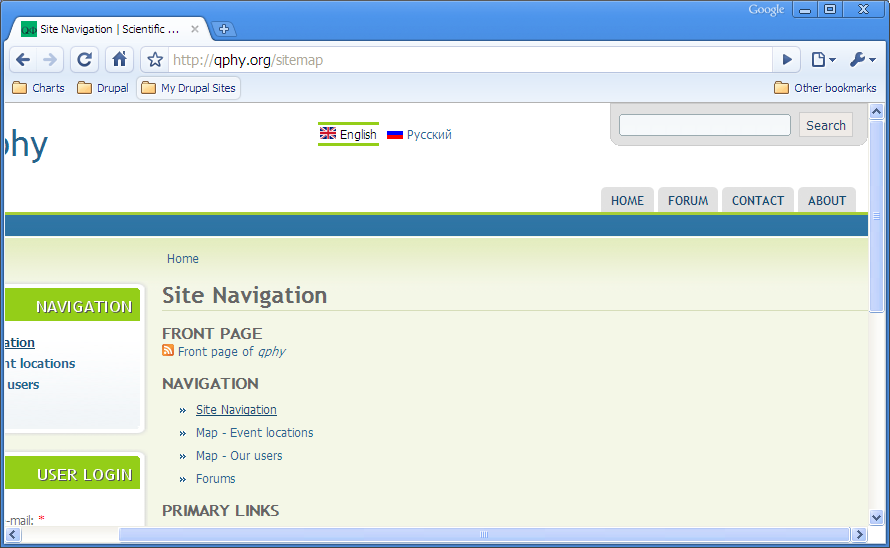890x548 pixels.
Task: Close the Site Navigation tab
Action: (x=195, y=29)
